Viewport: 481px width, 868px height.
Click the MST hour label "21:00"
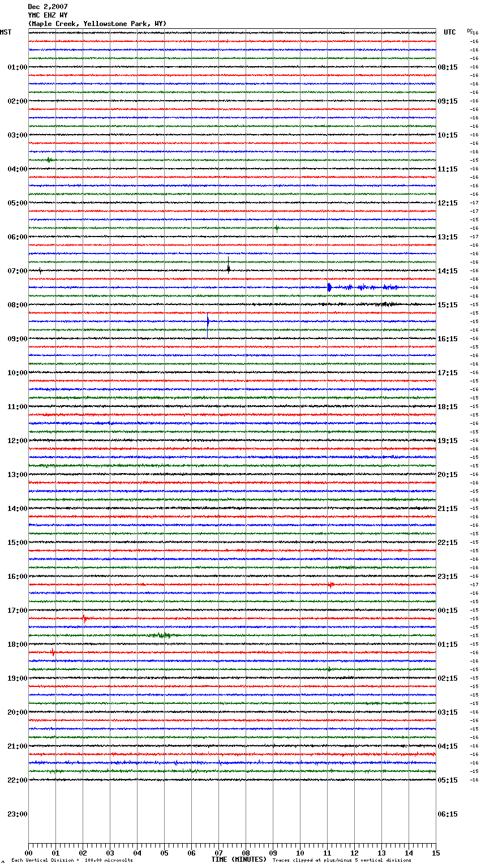pos(18,746)
